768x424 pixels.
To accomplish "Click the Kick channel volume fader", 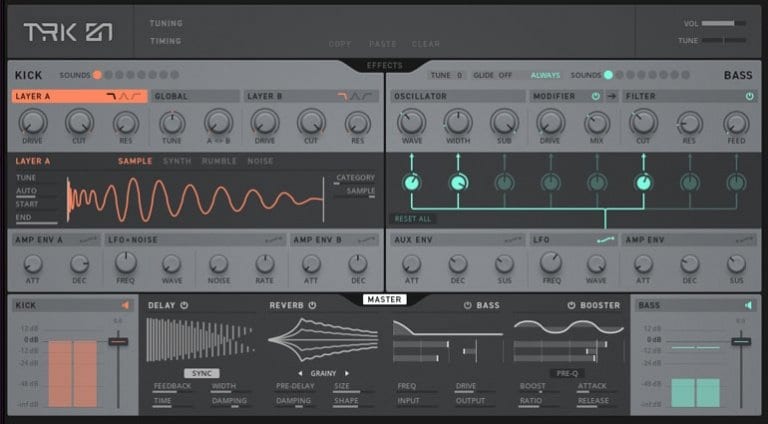I will [118, 341].
